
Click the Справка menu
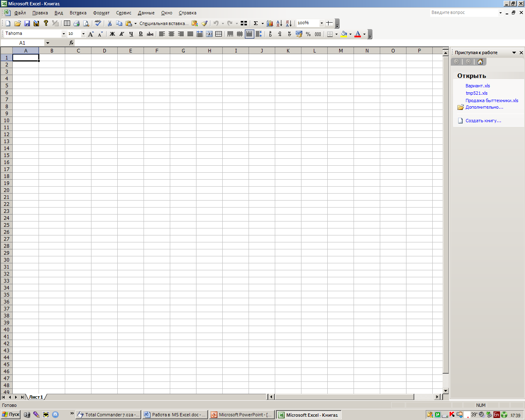pyautogui.click(x=187, y=13)
